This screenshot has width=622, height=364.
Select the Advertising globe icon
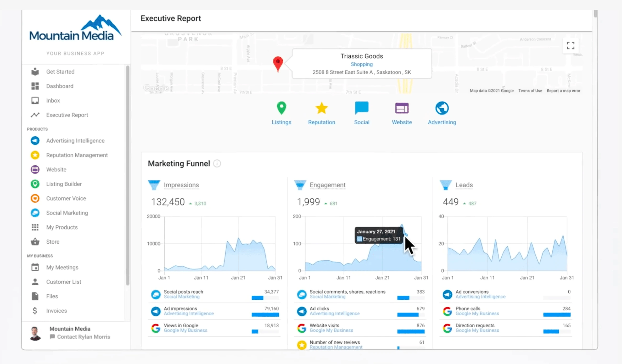click(x=442, y=108)
